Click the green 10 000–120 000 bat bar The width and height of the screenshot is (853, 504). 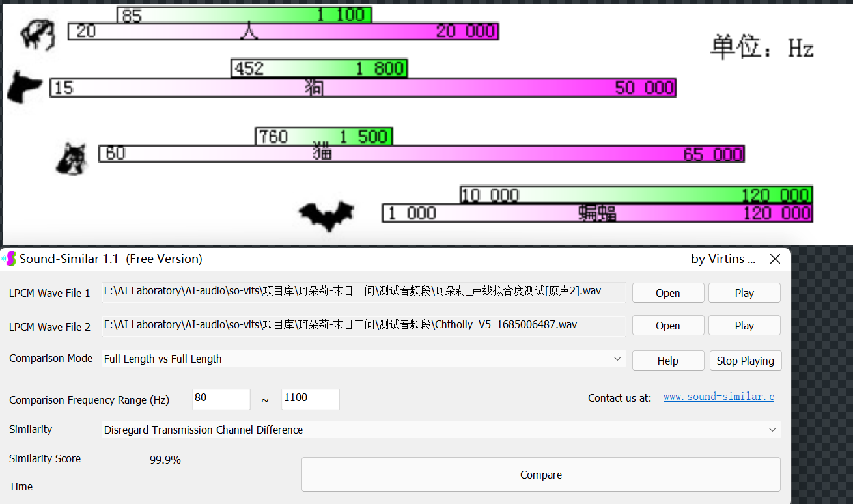636,194
